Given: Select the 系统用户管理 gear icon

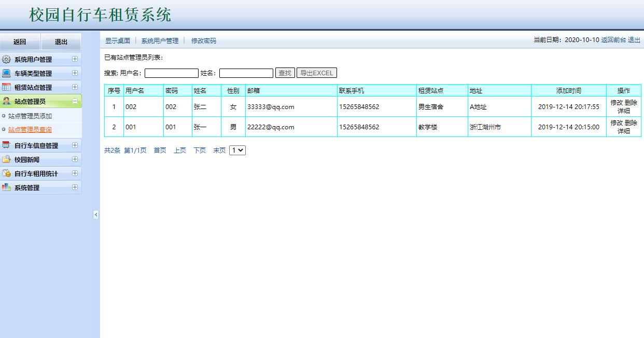Looking at the screenshot, I should (x=8, y=59).
